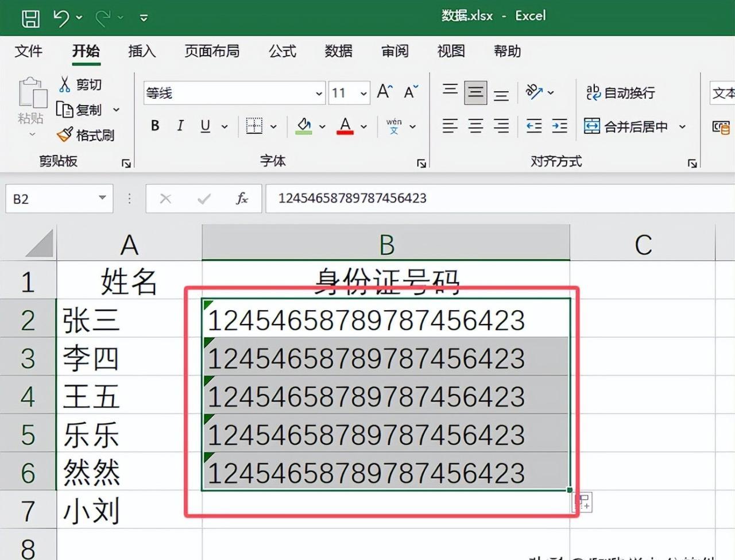Click the formula bar input field
Image resolution: width=735 pixels, height=560 pixels.
500,199
